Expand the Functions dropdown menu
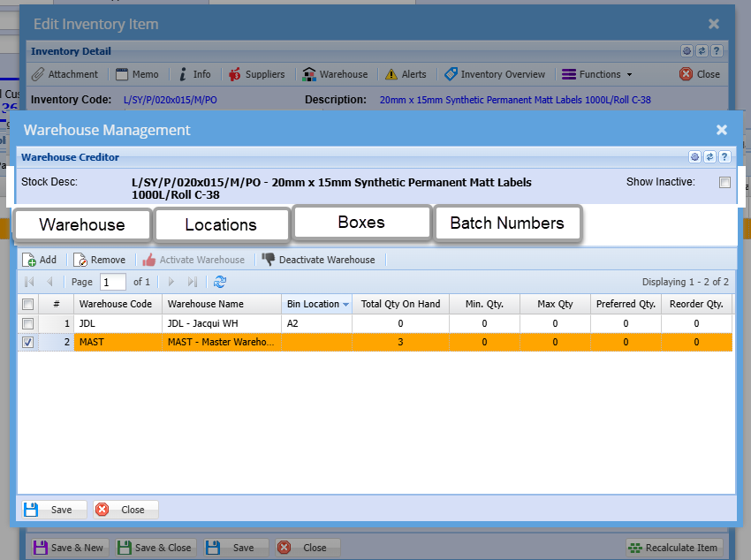Viewport: 751px width, 560px height. (x=596, y=74)
